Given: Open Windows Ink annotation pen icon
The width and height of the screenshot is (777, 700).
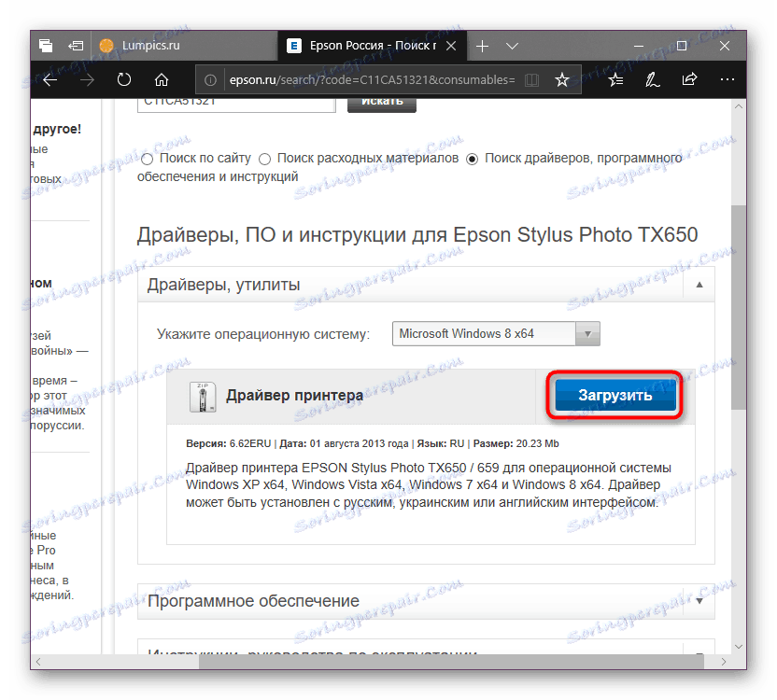Looking at the screenshot, I should [x=652, y=79].
